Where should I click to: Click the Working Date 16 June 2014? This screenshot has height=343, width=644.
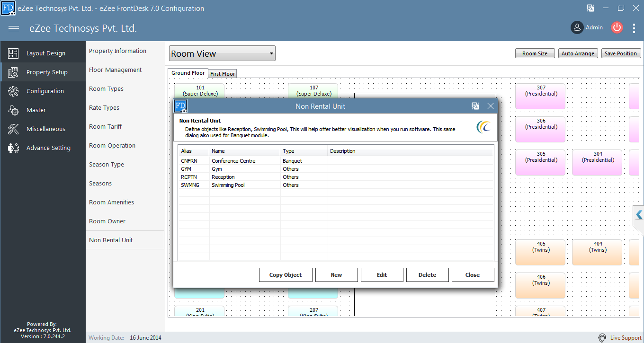(146, 338)
